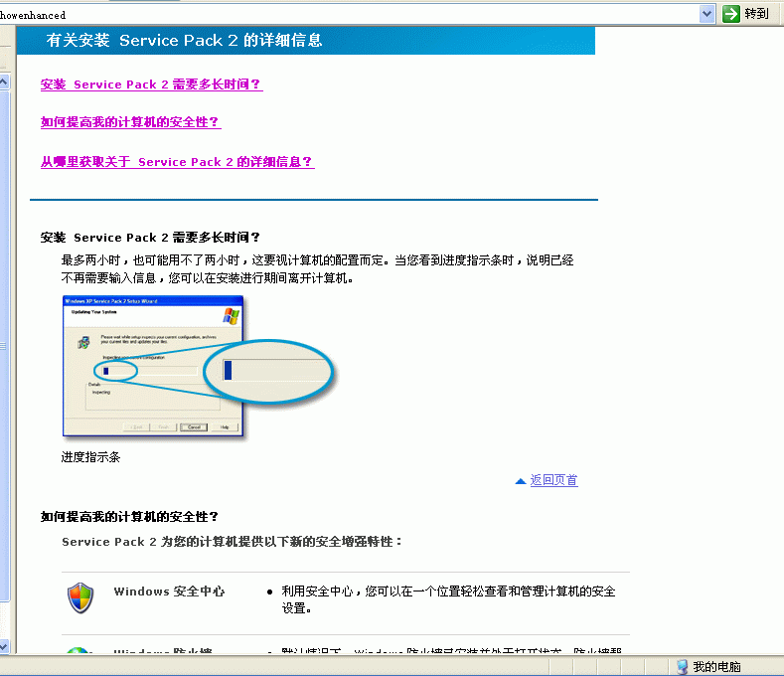Click the caption 进度指示条
This screenshot has width=784, height=676.
90,457
